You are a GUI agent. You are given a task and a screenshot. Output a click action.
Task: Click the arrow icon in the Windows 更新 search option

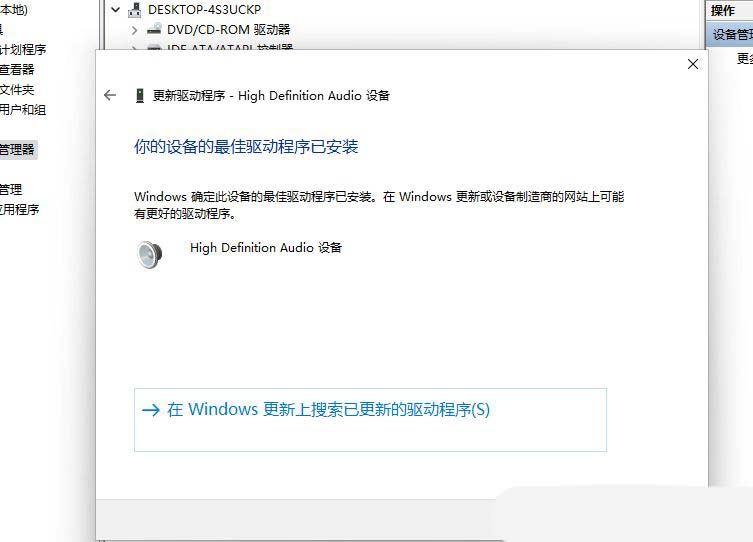pos(151,410)
